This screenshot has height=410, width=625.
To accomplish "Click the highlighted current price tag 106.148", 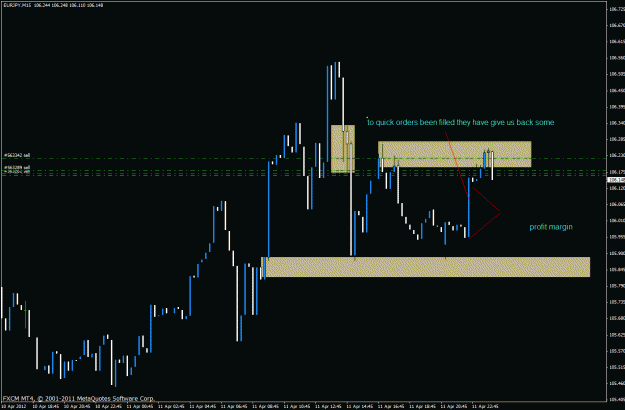I will click(x=616, y=180).
